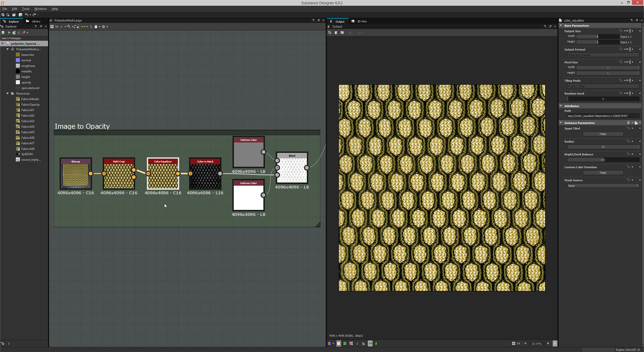Click the yellow link display mode icon
This screenshot has height=352, width=644.
83,27
